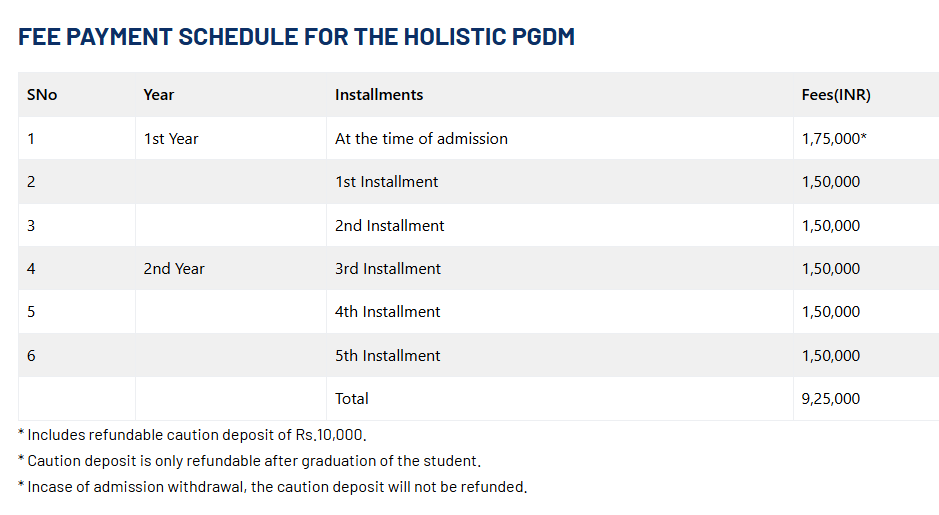
Task: Click the 1,75,000* admission fee amount
Action: pyautogui.click(x=834, y=139)
